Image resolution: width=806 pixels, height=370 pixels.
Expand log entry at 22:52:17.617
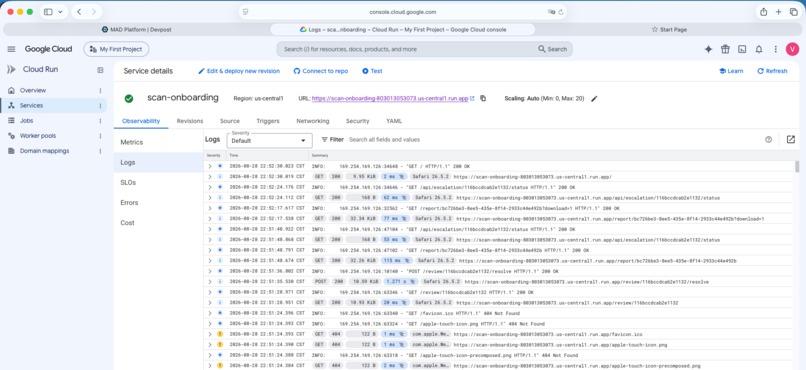click(210, 209)
